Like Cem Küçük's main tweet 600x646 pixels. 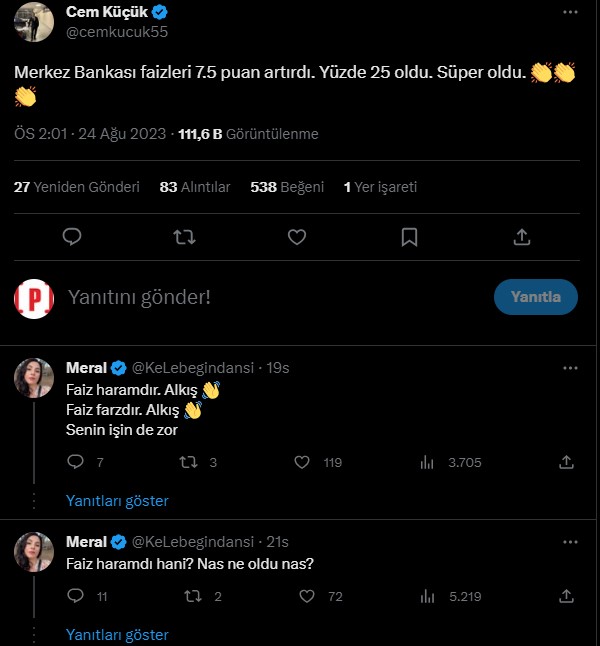click(x=297, y=237)
